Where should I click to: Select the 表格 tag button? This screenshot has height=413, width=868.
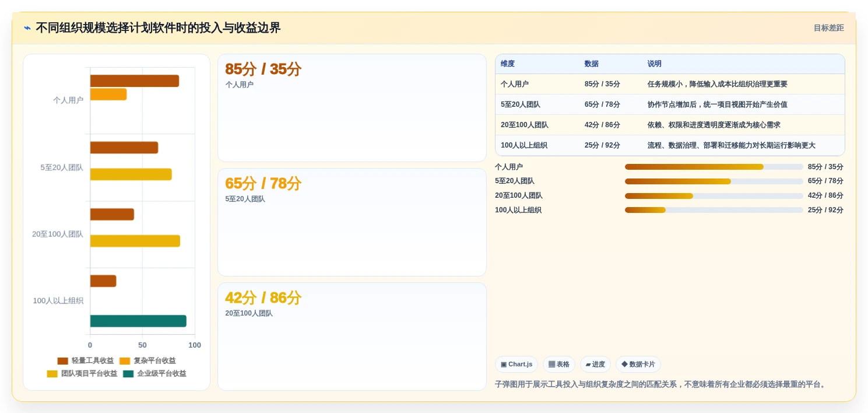pyautogui.click(x=559, y=365)
